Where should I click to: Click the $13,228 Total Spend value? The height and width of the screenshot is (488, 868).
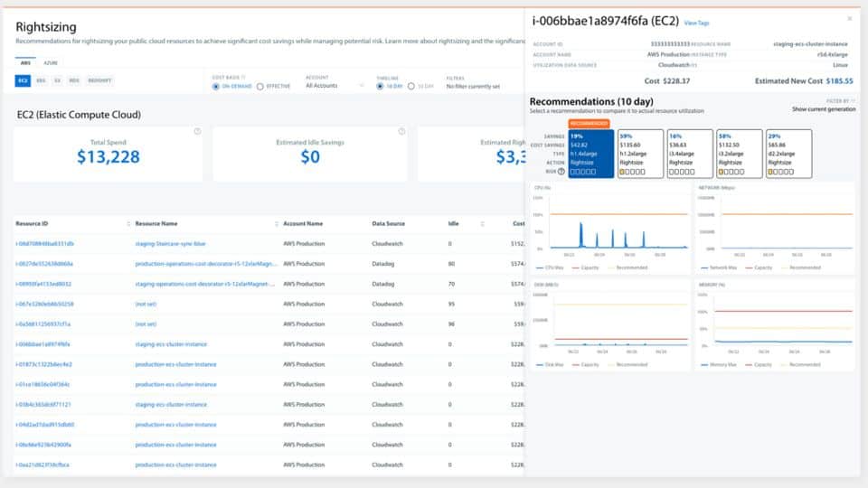[x=108, y=157]
